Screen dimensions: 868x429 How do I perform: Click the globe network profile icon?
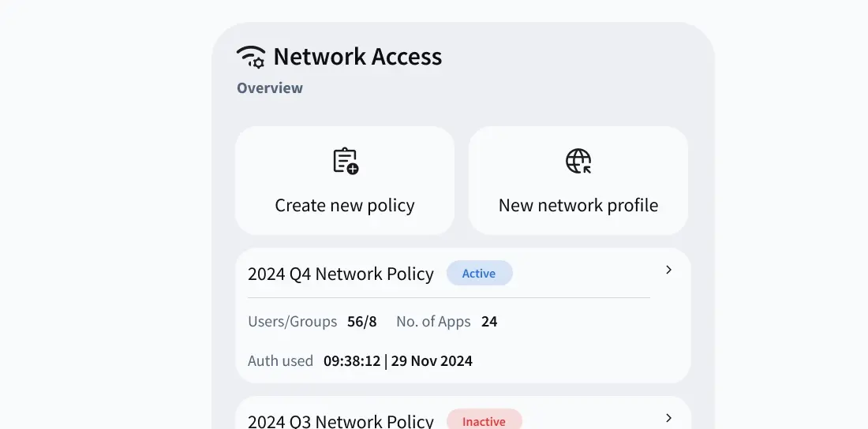pyautogui.click(x=578, y=161)
